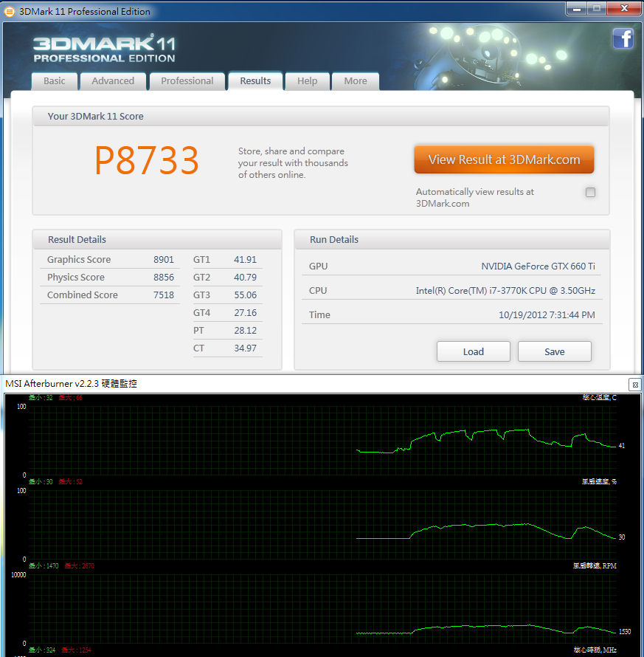Switch to the Advanced tab

(x=113, y=81)
